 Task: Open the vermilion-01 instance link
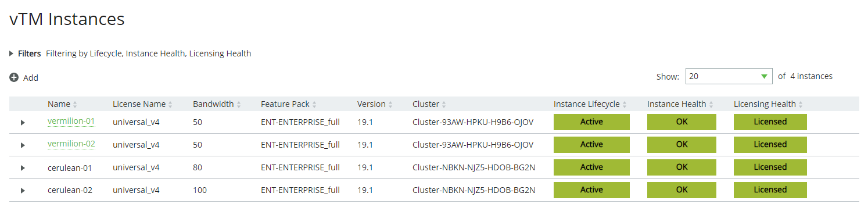tap(71, 121)
